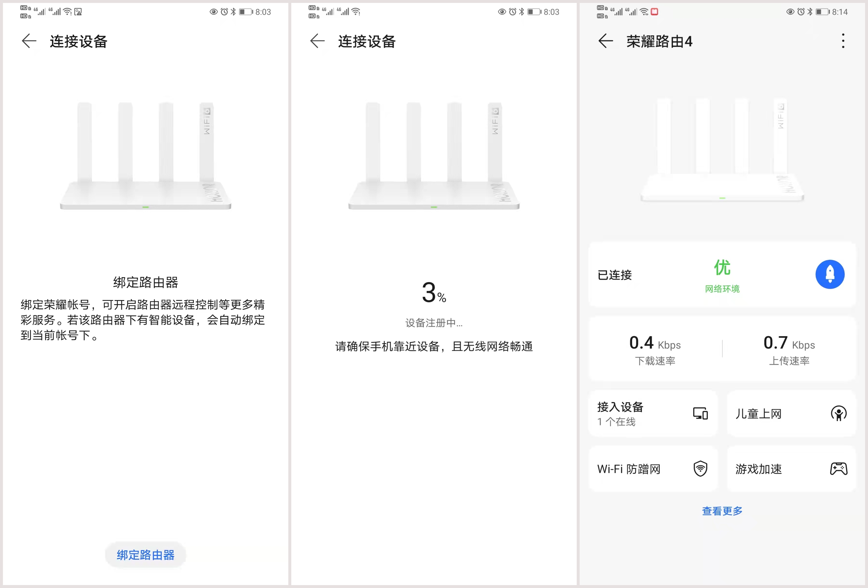Tap the Wi-Fi status icon in first status bar

click(67, 12)
